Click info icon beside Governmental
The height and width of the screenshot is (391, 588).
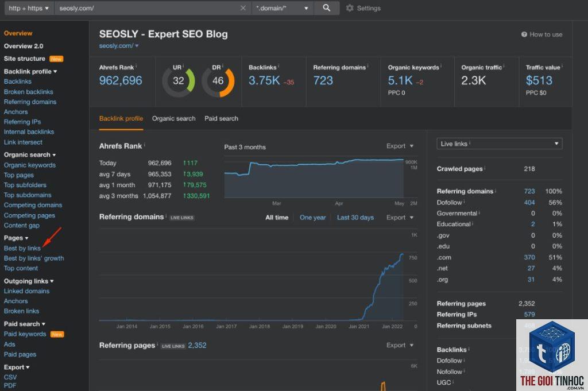coord(479,212)
